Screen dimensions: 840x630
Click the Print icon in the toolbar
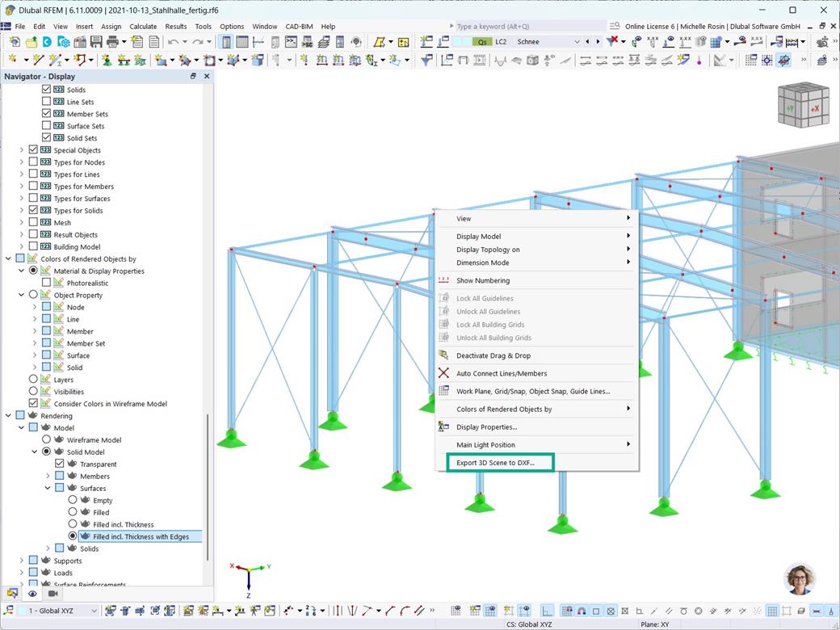pyautogui.click(x=112, y=41)
